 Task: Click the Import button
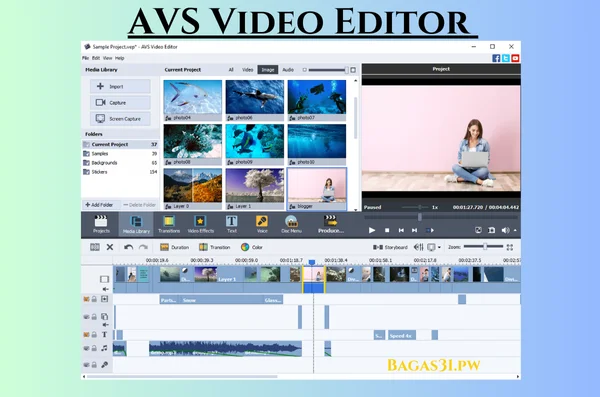pos(120,87)
